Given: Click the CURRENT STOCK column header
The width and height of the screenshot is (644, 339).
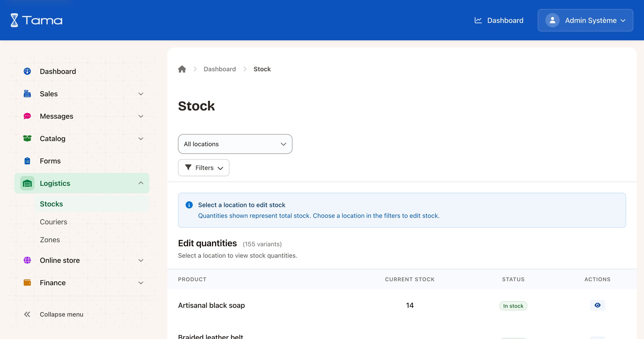Looking at the screenshot, I should pyautogui.click(x=410, y=279).
